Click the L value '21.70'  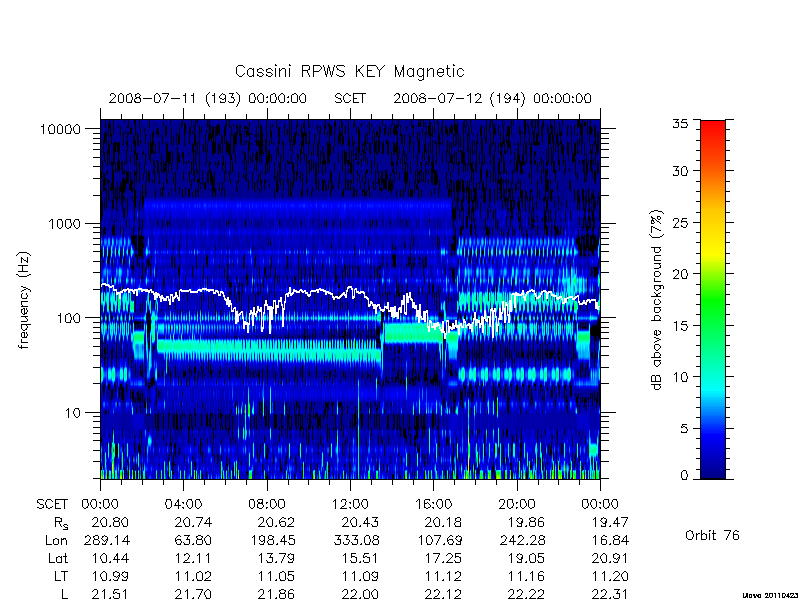(x=193, y=594)
